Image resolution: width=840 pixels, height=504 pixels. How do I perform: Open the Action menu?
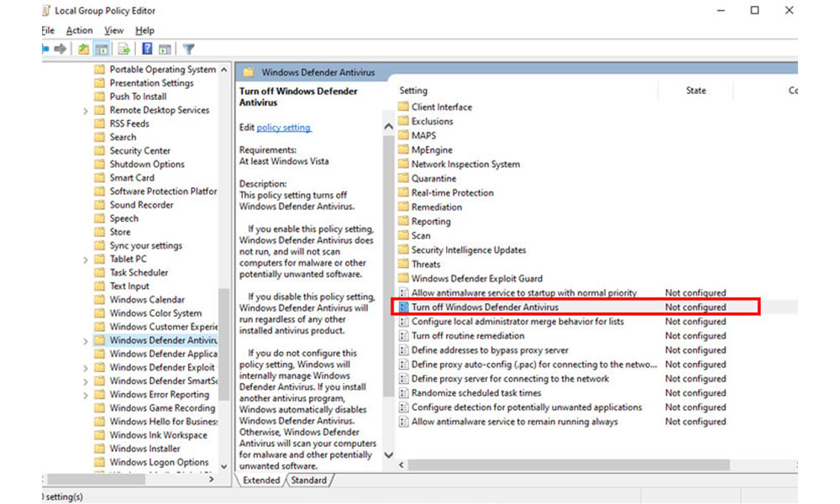(x=79, y=30)
